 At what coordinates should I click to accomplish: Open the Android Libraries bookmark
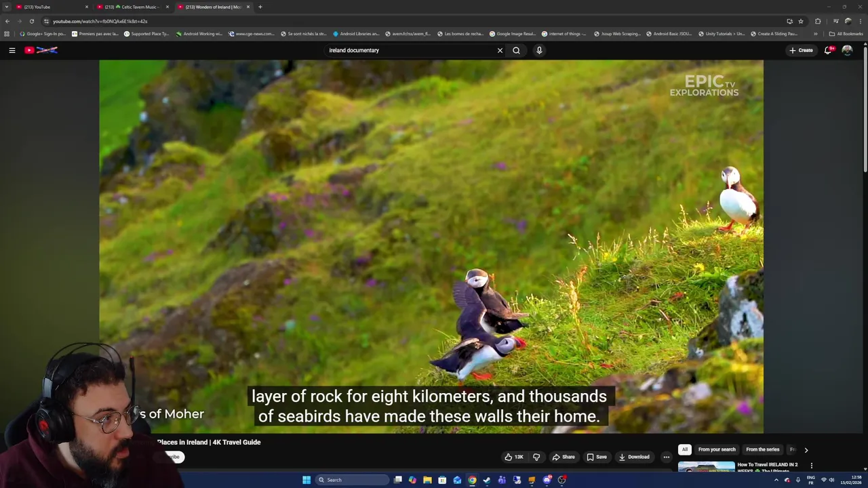coord(356,34)
